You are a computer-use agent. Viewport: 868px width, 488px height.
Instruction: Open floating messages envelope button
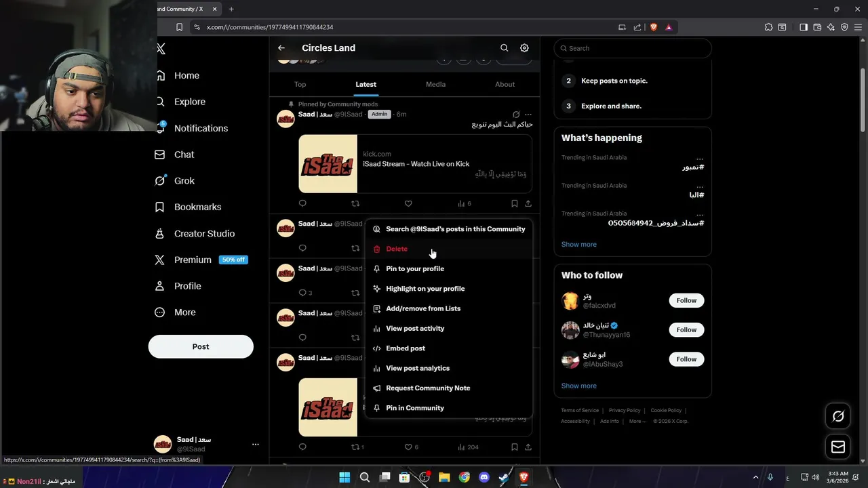838,447
